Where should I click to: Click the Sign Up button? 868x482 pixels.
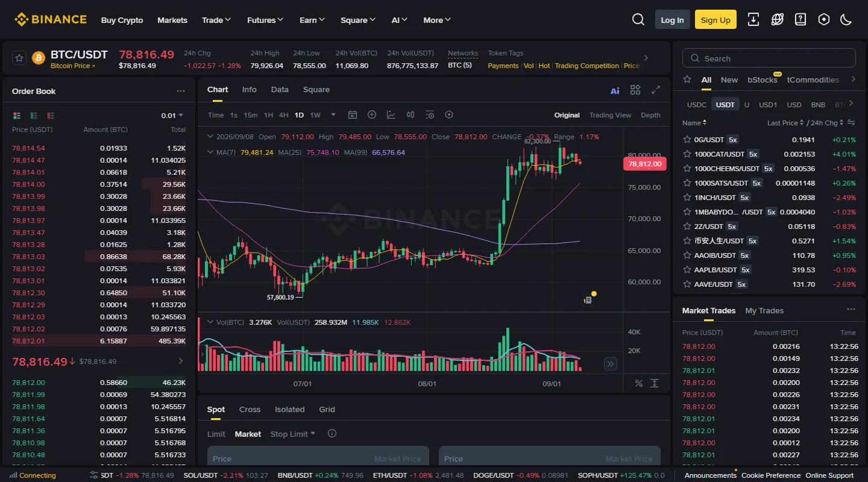pos(715,20)
